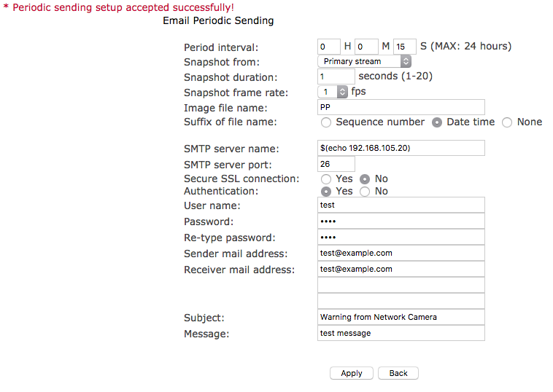
Task: Click the period interval seconds field
Action: pyautogui.click(x=405, y=47)
